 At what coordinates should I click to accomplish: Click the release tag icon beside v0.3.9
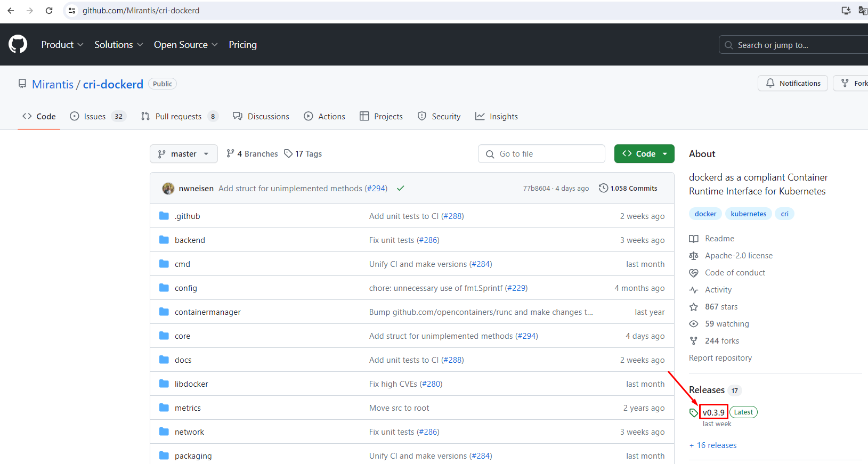pyautogui.click(x=694, y=413)
